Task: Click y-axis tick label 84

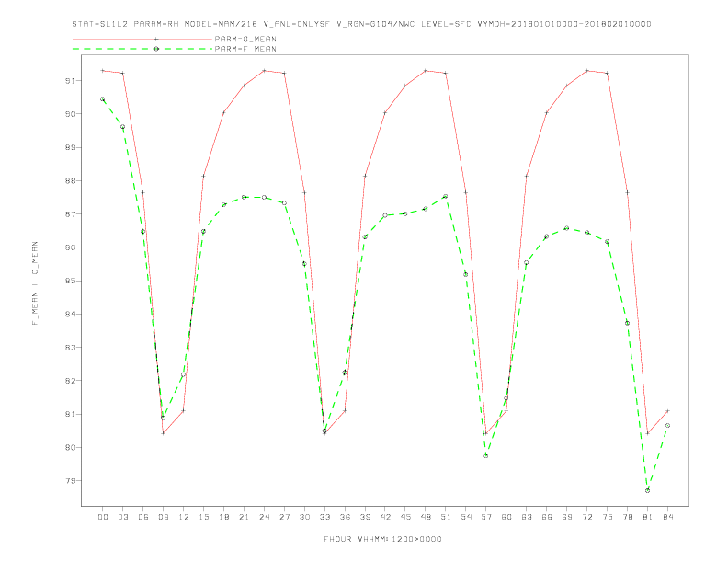Action: click(70, 314)
